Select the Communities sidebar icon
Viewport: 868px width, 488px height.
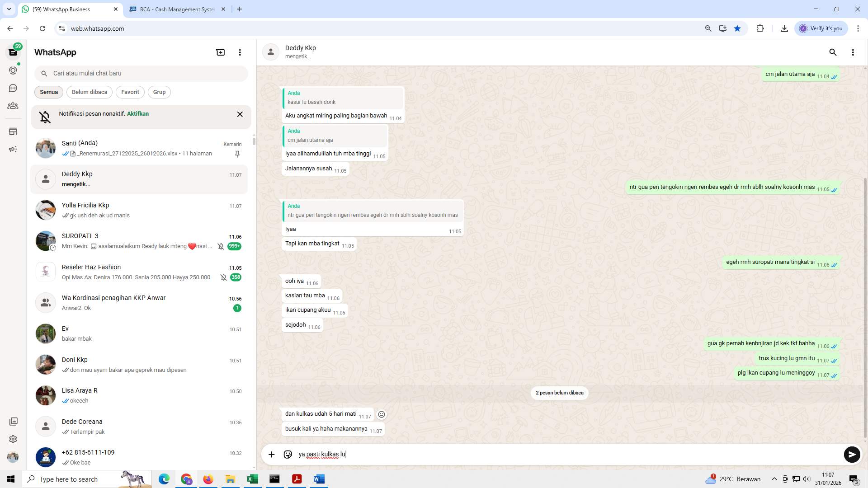pyautogui.click(x=13, y=106)
